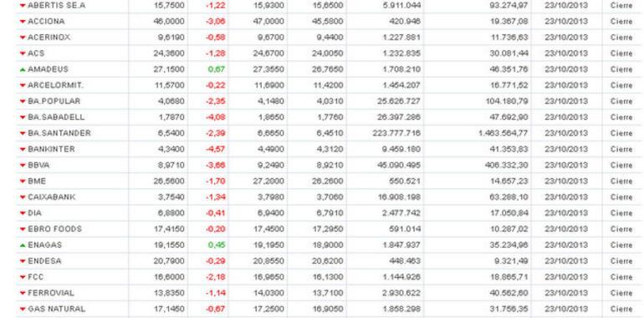Select DIA volume 2.477.742
This screenshot has height=318, width=644.
(x=401, y=213)
